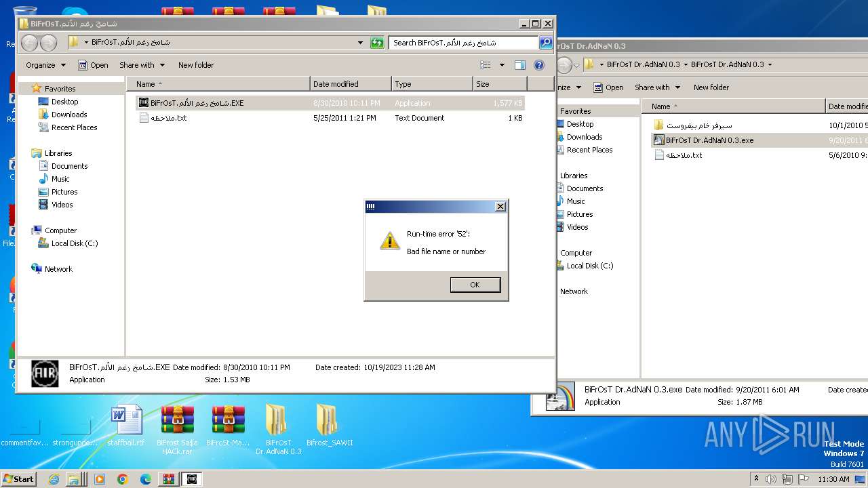Go back in front Explorer window

point(29,43)
